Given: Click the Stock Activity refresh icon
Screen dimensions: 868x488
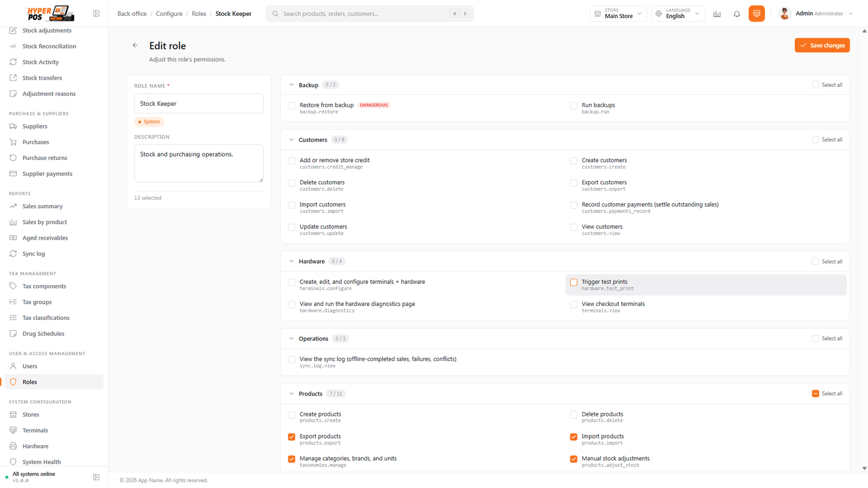Looking at the screenshot, I should click(13, 62).
